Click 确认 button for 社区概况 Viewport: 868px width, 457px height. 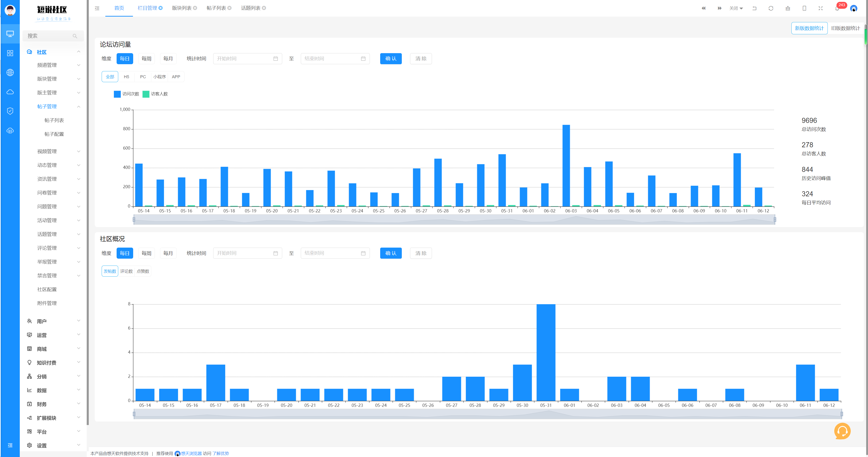391,253
